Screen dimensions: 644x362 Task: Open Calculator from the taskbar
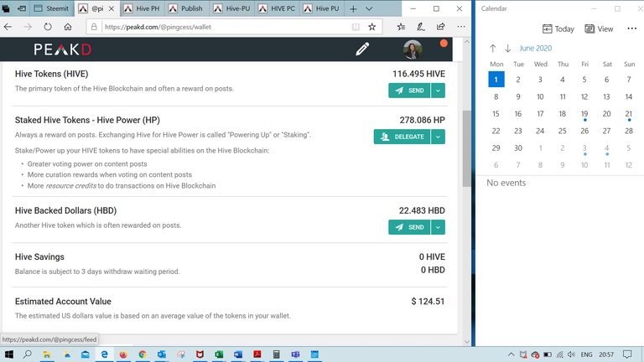[277, 354]
